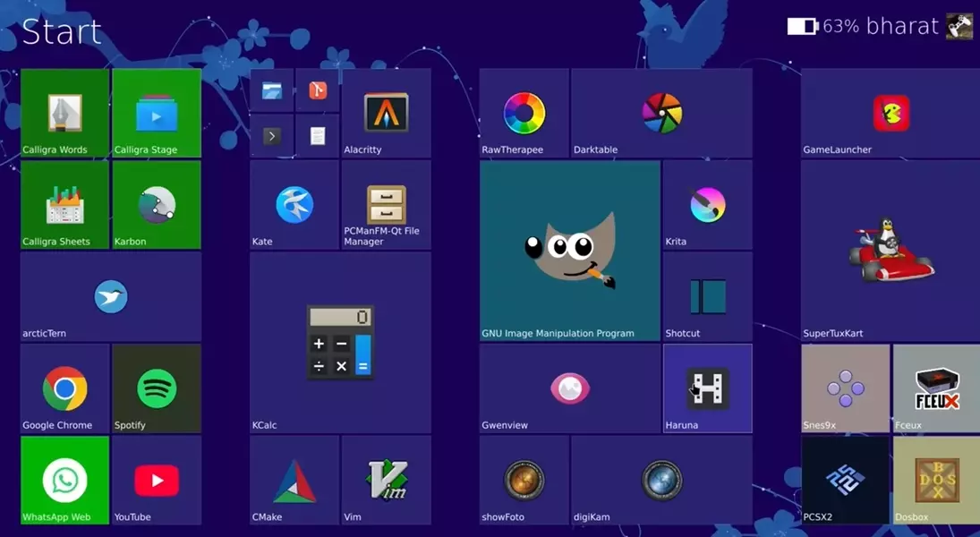
Task: Launch the Darktable tile
Action: point(660,112)
